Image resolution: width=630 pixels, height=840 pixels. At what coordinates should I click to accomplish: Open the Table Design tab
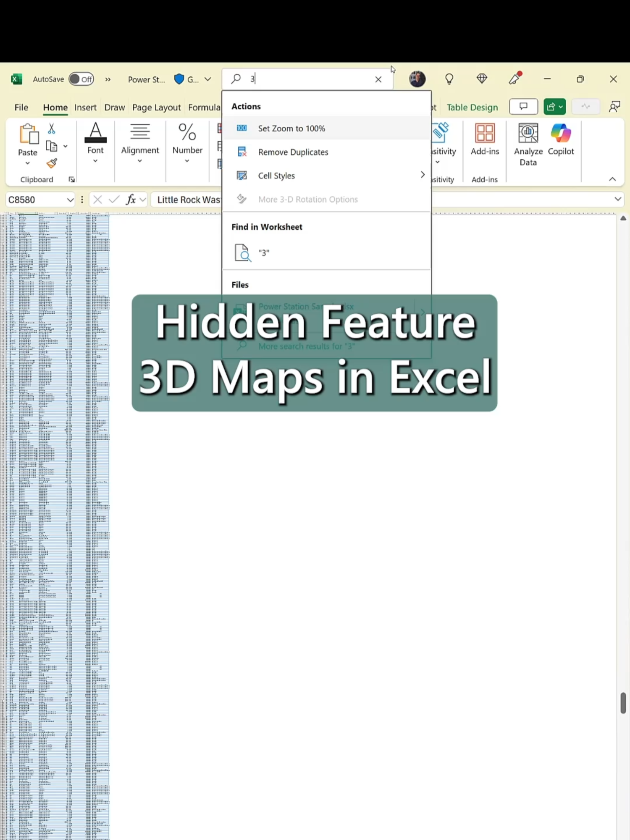coord(472,108)
